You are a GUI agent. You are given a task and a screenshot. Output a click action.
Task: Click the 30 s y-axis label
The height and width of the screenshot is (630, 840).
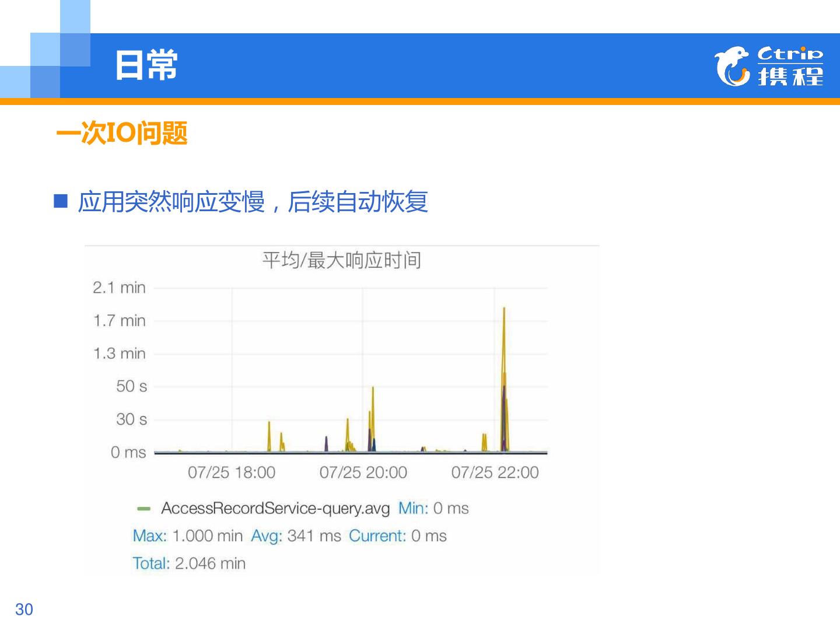(132, 419)
